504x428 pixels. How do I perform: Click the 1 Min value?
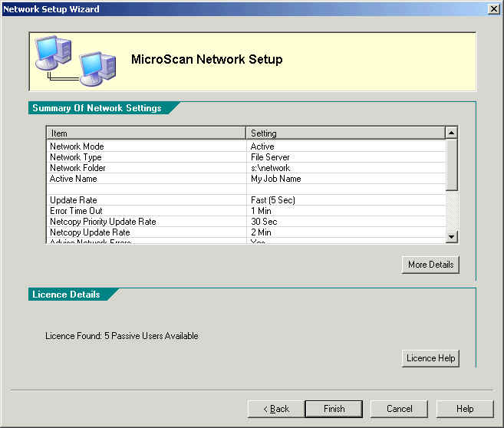261,211
